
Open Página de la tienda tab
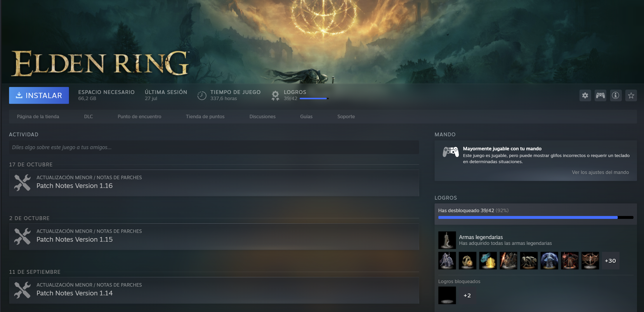coord(38,116)
